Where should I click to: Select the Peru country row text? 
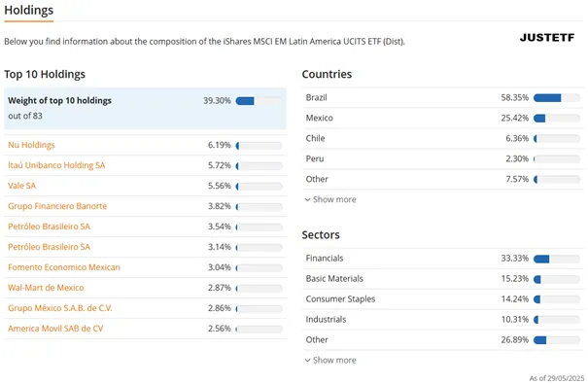(x=315, y=158)
